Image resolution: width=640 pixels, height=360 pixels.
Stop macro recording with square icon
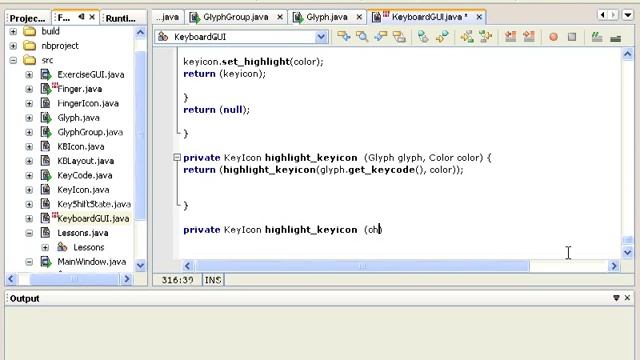pos(572,37)
